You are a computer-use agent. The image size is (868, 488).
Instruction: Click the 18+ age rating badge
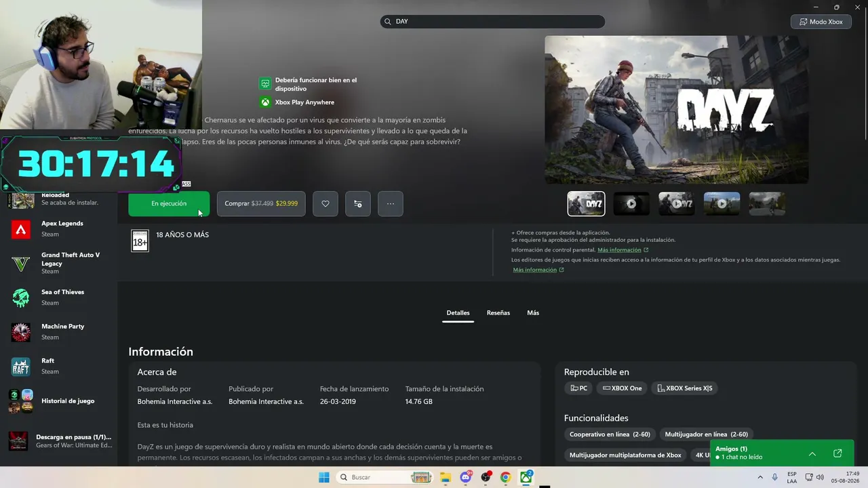coord(140,241)
